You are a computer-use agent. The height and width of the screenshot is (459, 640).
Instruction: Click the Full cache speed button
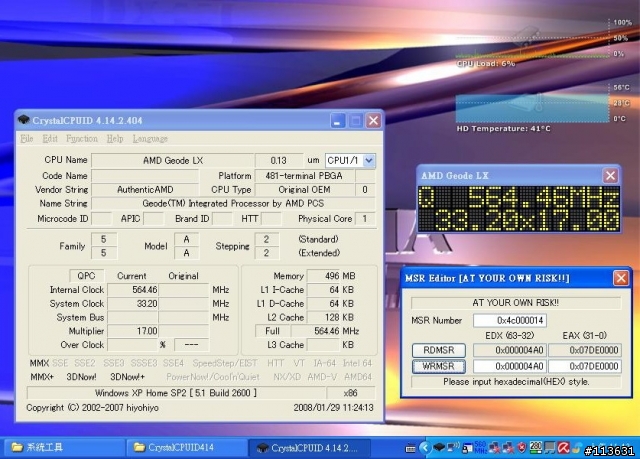pos(272,331)
